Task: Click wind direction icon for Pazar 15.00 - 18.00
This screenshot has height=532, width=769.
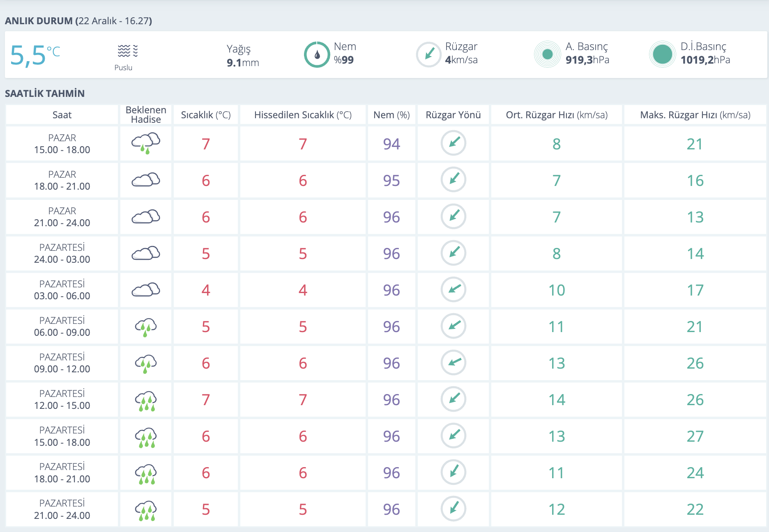Action: [x=454, y=143]
